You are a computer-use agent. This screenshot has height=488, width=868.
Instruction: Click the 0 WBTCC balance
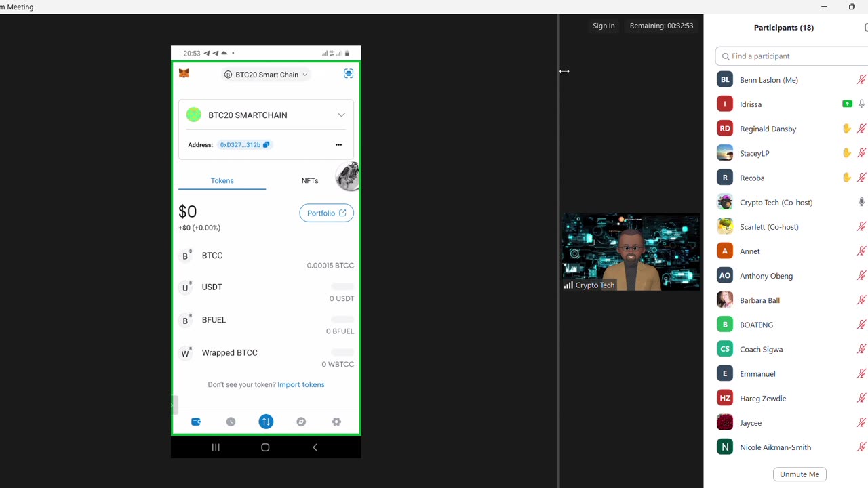(x=338, y=364)
